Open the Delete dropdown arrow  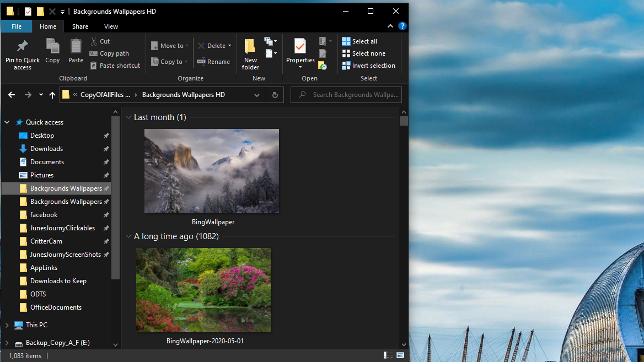point(229,46)
